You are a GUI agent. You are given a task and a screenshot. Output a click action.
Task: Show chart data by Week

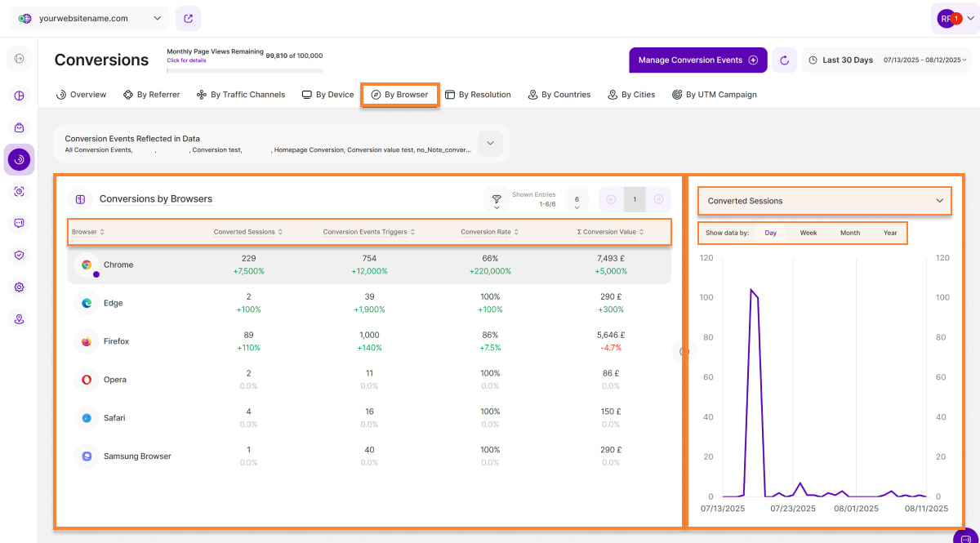[x=808, y=233]
